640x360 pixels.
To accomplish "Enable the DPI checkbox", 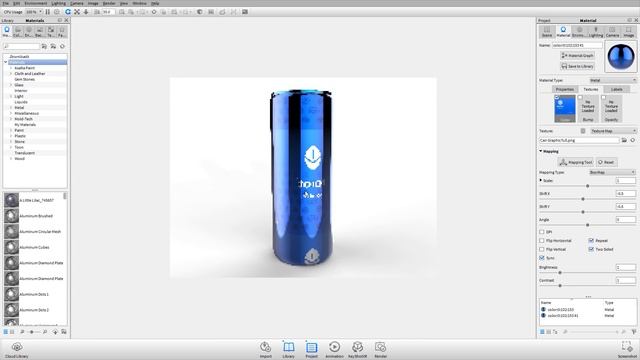I will [542, 232].
